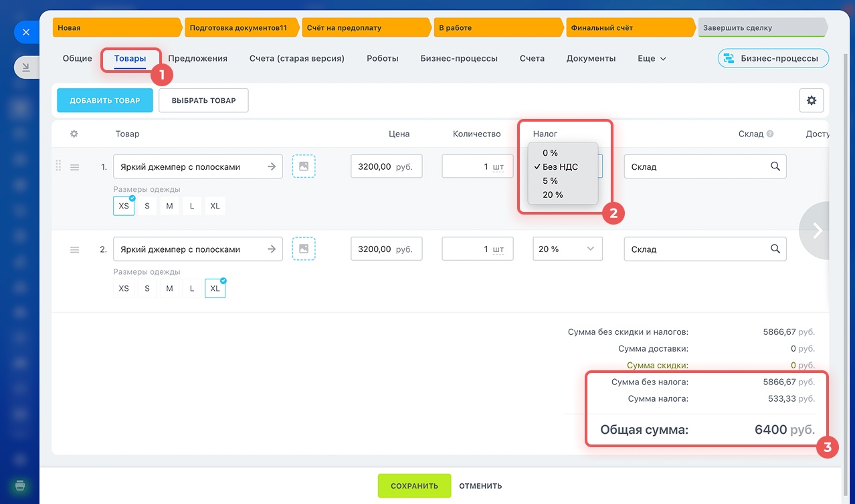
Task: Select size S for first product
Action: 147,206
